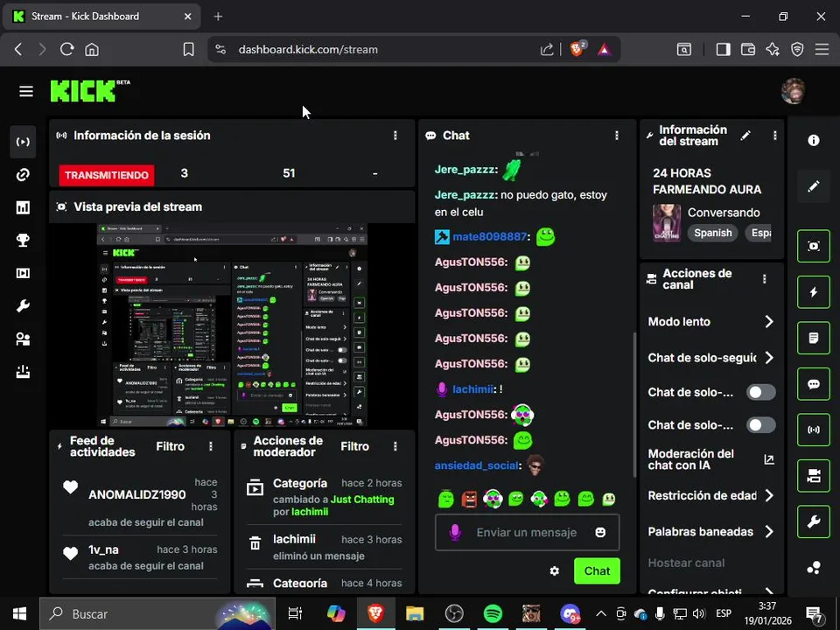
Task: Open chat settings gear icon
Action: (x=555, y=571)
